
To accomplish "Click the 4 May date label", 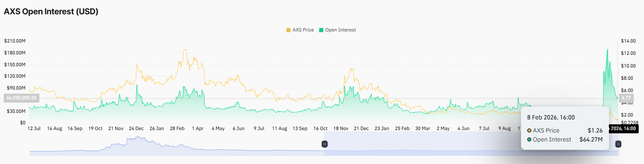I will [x=218, y=128].
